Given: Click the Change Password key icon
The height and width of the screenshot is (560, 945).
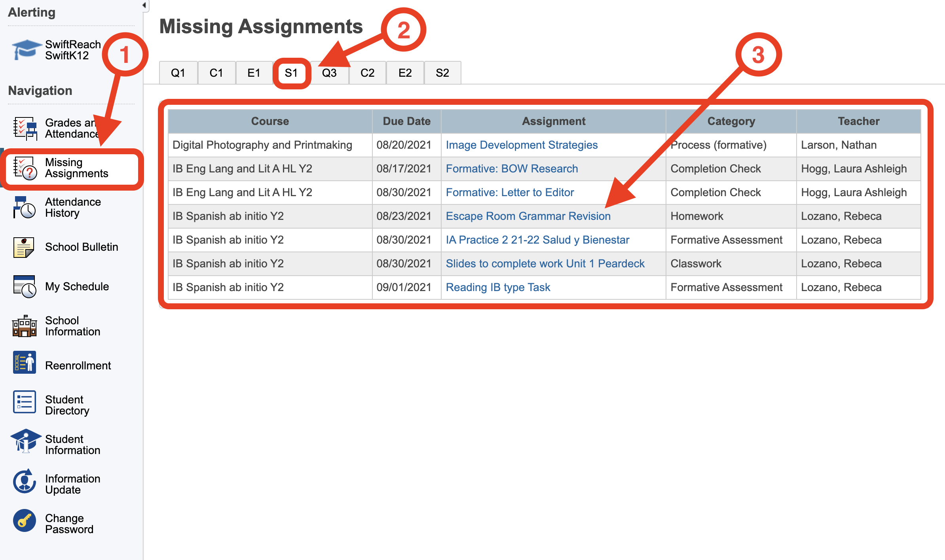Looking at the screenshot, I should pyautogui.click(x=25, y=521).
